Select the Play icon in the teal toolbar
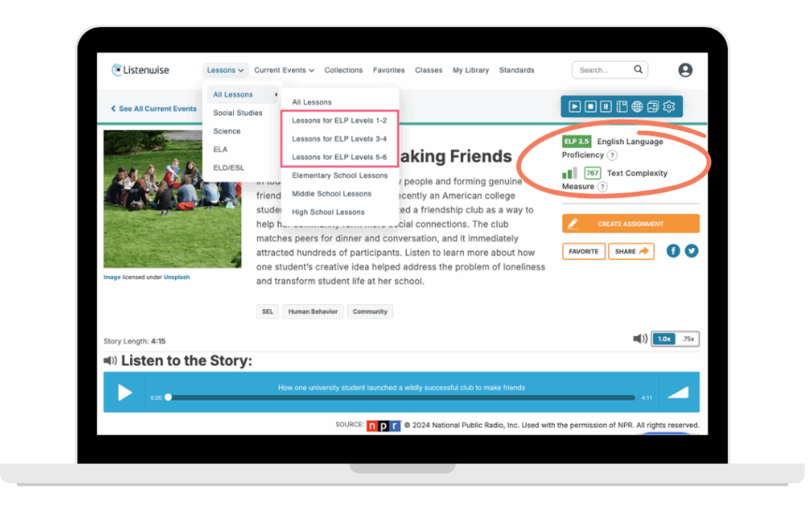Image resolution: width=812 pixels, height=511 pixels. (575, 106)
